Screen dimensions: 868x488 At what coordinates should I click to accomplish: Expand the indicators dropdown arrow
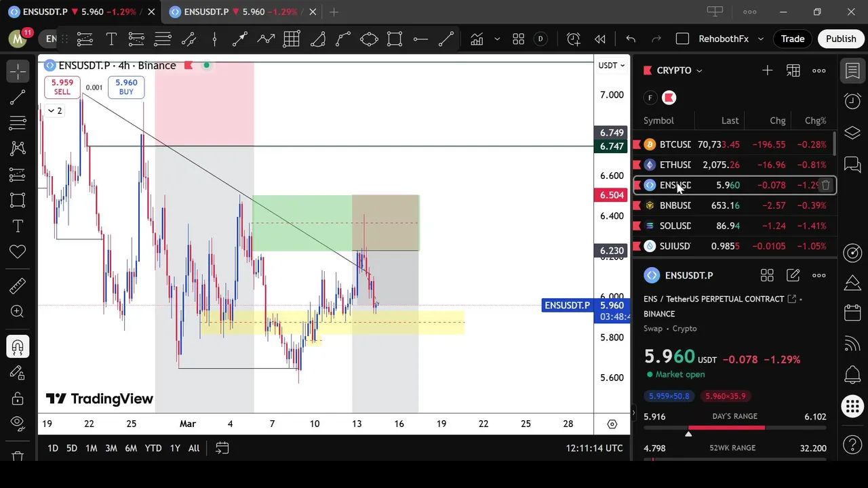point(497,39)
